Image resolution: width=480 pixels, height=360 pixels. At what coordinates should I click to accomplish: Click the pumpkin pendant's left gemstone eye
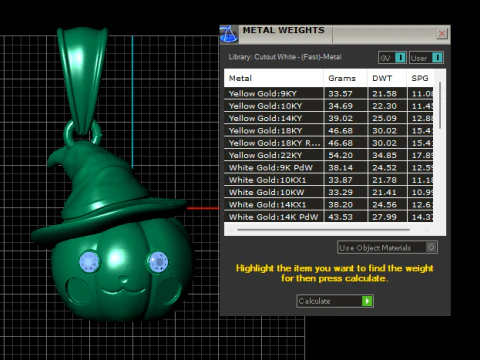coord(89,261)
